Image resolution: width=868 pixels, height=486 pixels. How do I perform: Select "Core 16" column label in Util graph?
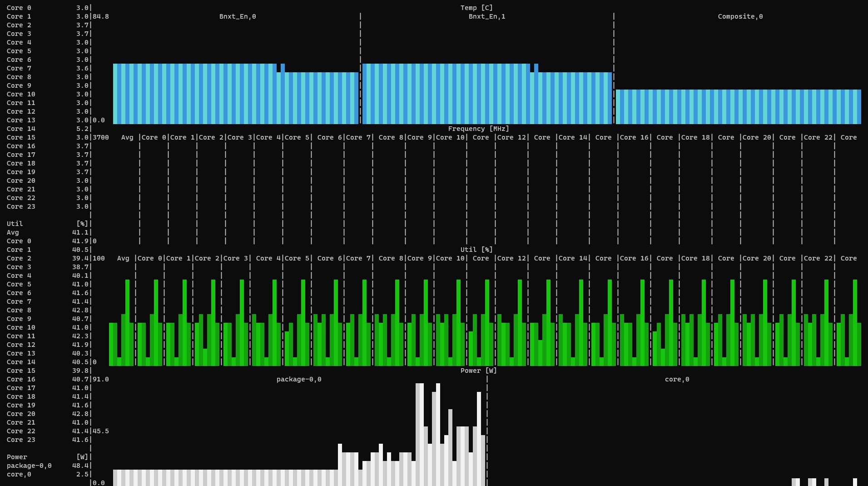tap(634, 258)
